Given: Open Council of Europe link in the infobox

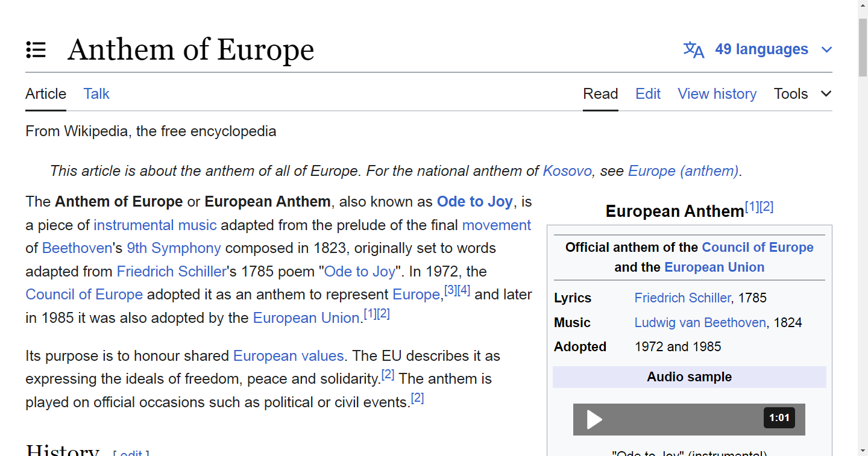Looking at the screenshot, I should coord(758,248).
